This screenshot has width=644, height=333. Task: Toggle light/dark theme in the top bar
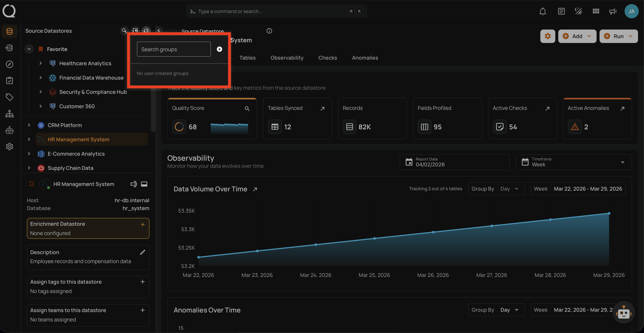pyautogui.click(x=578, y=11)
